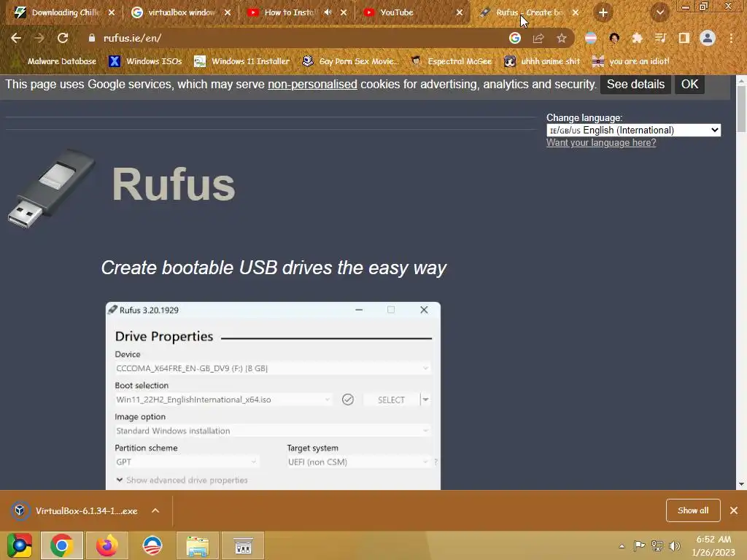Viewport: 747px width, 560px height.
Task: Click the avatar face extension icon
Action: 614,38
